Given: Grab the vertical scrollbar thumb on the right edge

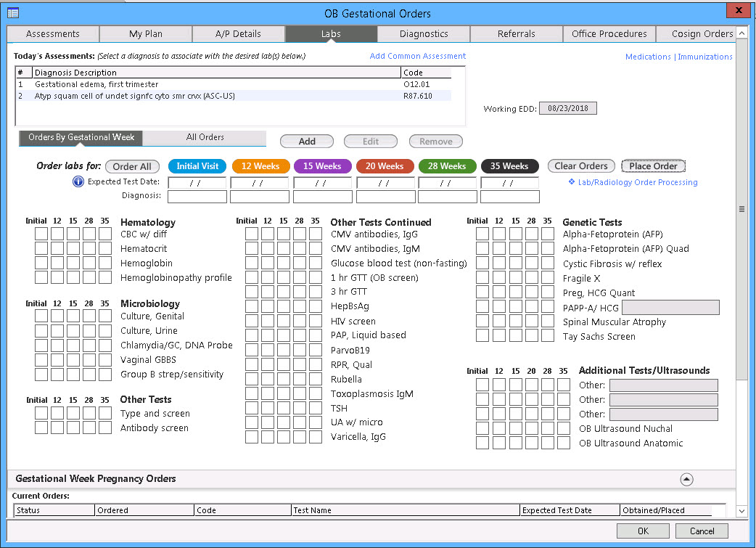Looking at the screenshot, I should (741, 209).
